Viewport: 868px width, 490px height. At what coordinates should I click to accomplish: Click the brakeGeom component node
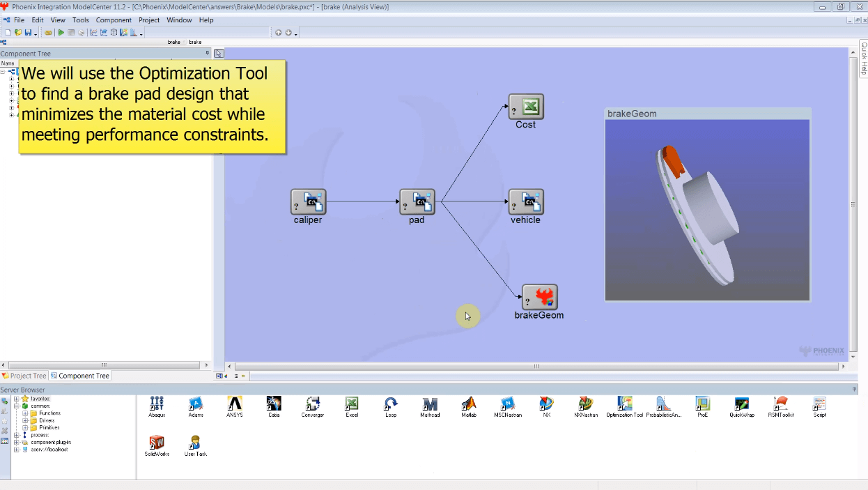[x=540, y=298]
